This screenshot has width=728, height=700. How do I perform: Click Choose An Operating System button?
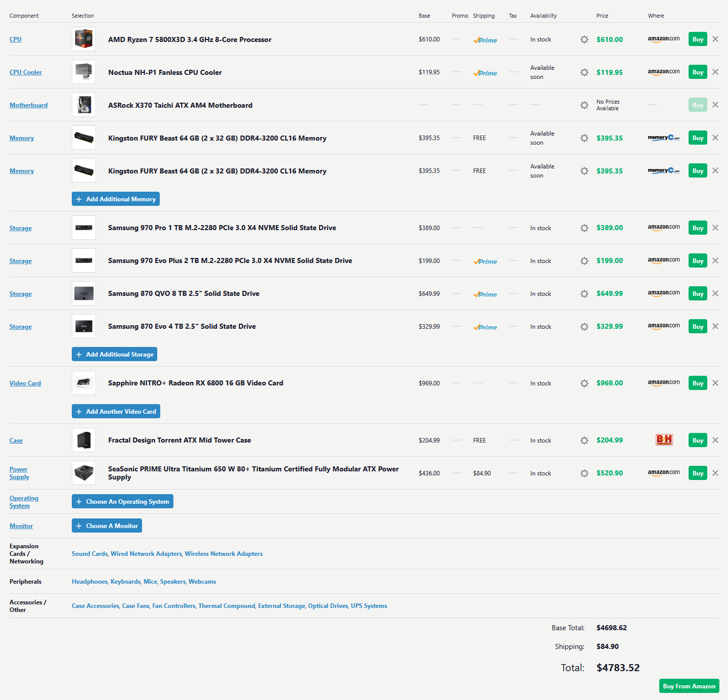pyautogui.click(x=122, y=501)
